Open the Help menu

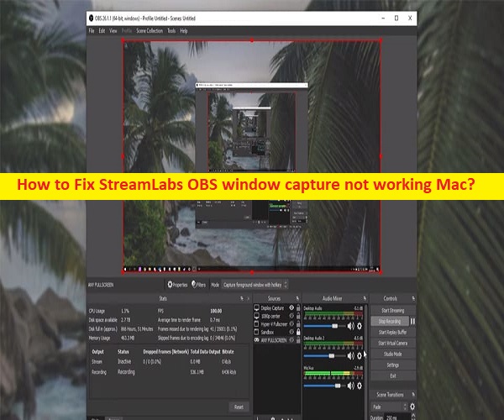point(183,31)
